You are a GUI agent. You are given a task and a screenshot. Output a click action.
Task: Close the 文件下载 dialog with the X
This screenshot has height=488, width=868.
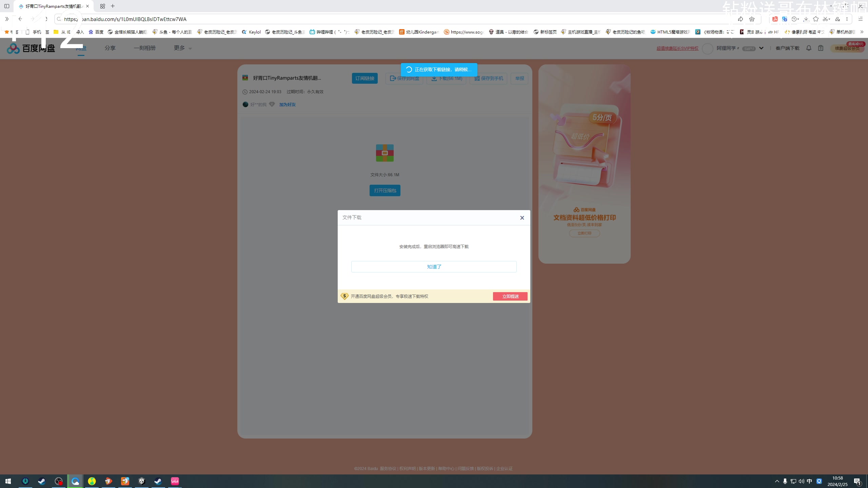522,218
